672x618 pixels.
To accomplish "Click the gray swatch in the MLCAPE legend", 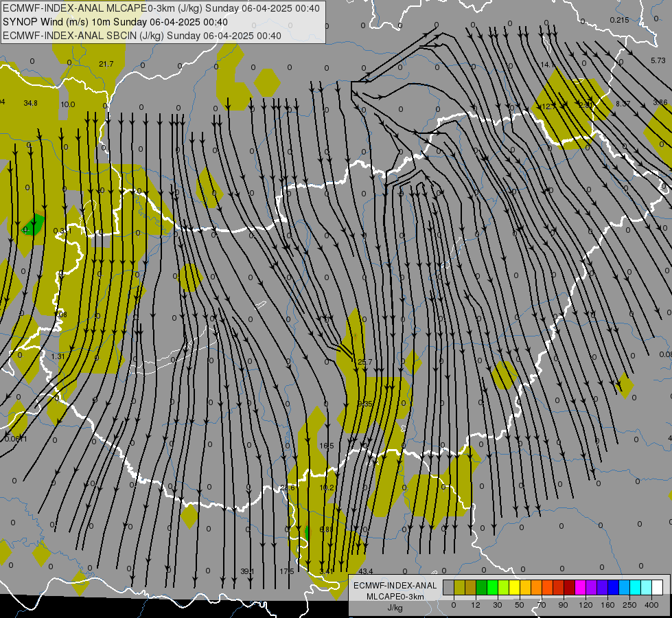I will coord(448,588).
